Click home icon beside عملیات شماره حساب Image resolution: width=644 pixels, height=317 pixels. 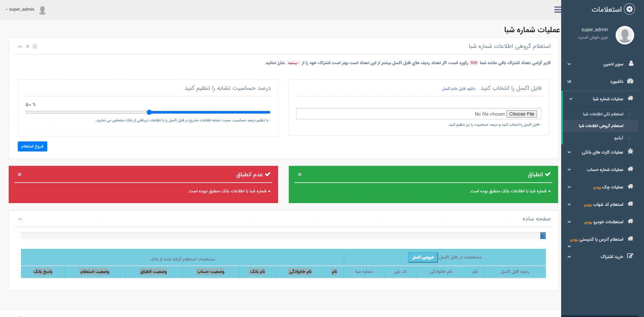pos(631,169)
